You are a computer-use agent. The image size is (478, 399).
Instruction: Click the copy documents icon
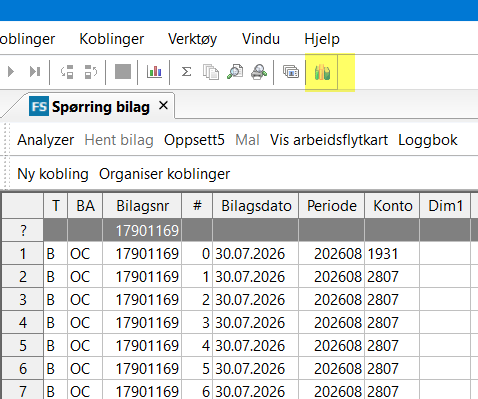211,72
